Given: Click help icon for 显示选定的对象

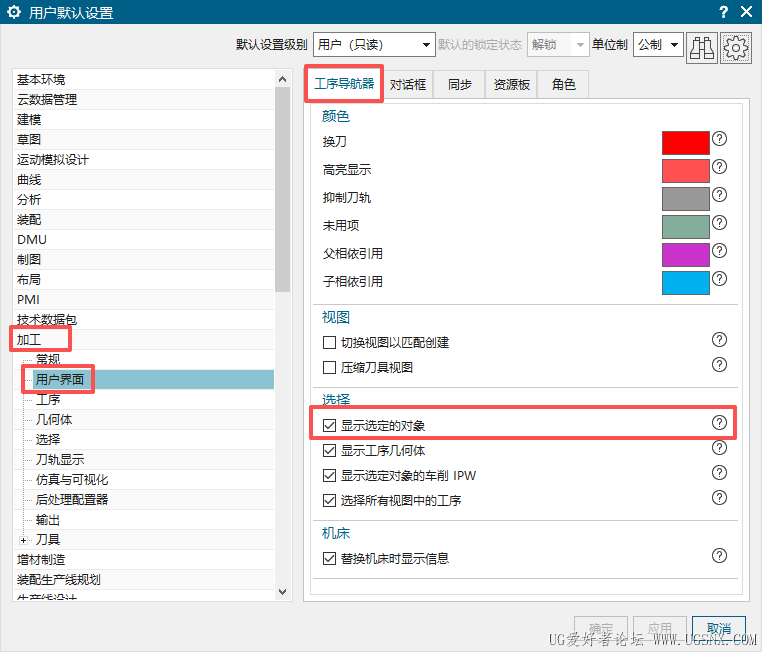Looking at the screenshot, I should [x=719, y=423].
